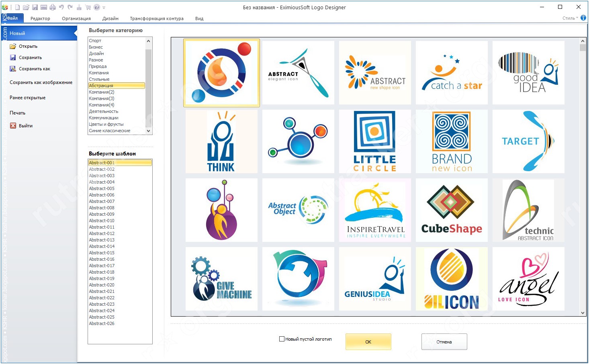This screenshot has width=589, height=364.
Task: Open the quick access toolbar customize arrow
Action: (104, 8)
